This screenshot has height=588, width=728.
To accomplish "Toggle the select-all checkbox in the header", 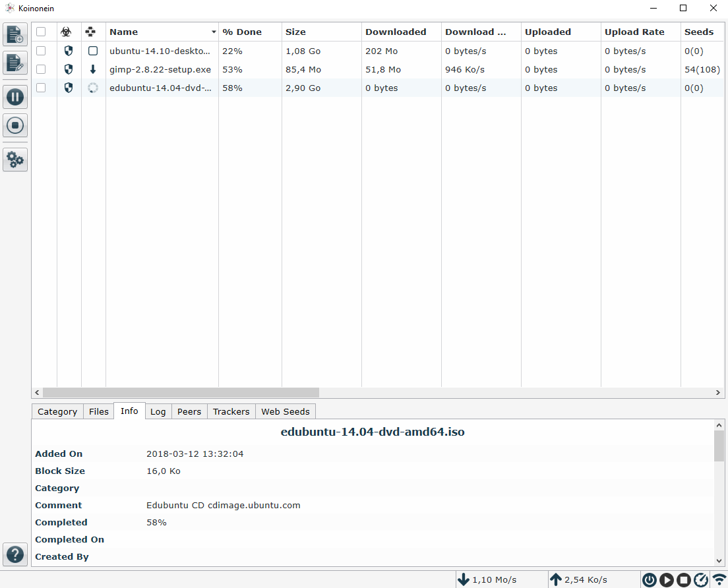I will click(41, 32).
